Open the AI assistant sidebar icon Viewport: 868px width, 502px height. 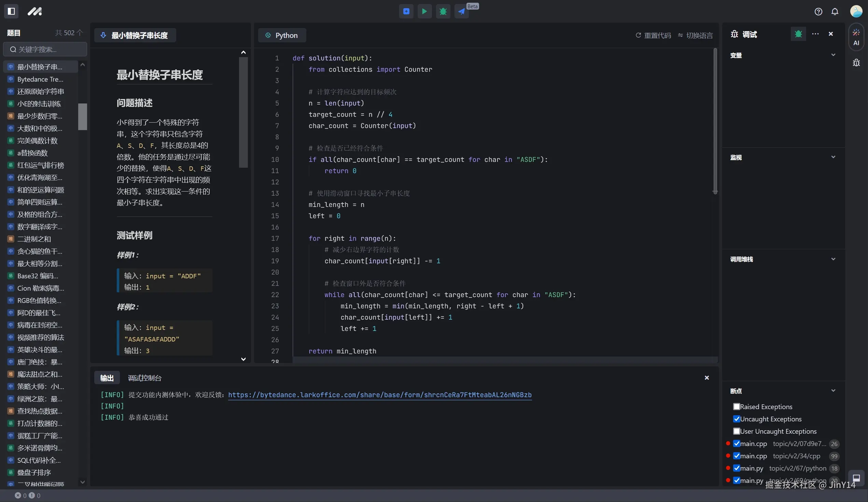coord(856,37)
